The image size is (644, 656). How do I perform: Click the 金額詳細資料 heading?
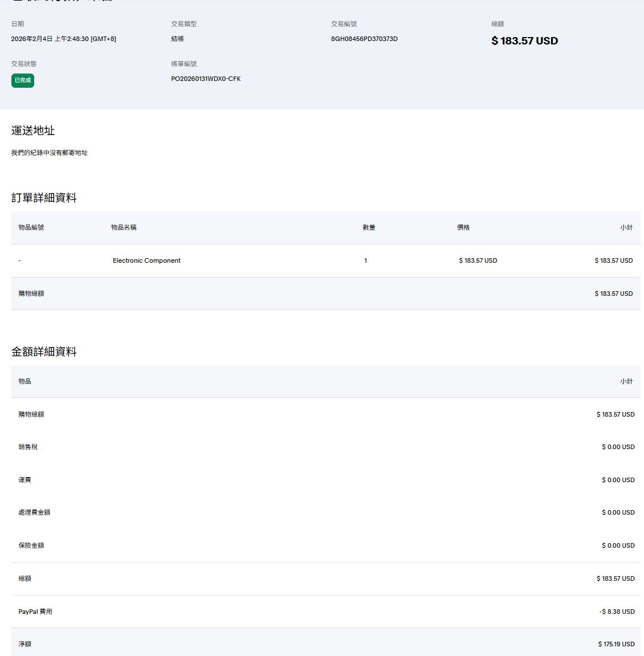[44, 352]
